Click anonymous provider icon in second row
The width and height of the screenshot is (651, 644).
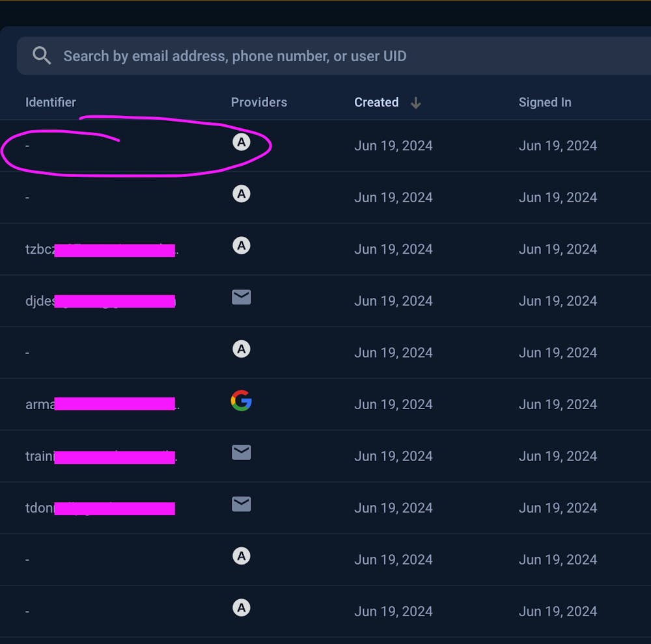[242, 194]
